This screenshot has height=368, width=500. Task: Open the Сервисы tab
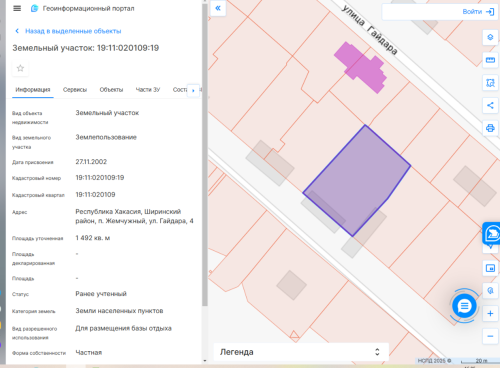click(75, 90)
